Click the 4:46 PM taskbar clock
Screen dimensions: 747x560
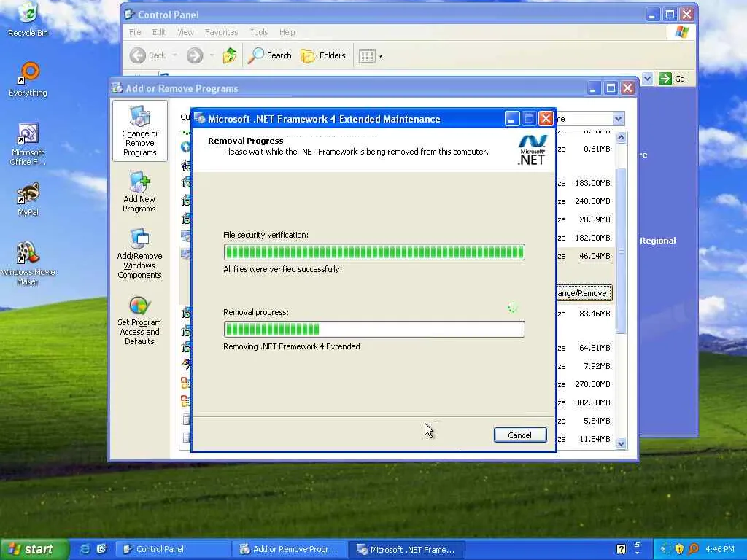(x=719, y=549)
